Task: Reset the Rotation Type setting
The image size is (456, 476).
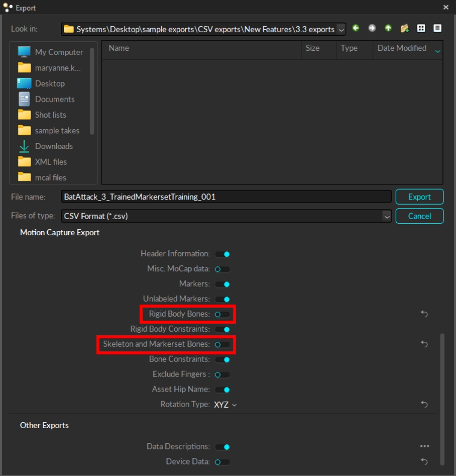Action: coord(424,404)
